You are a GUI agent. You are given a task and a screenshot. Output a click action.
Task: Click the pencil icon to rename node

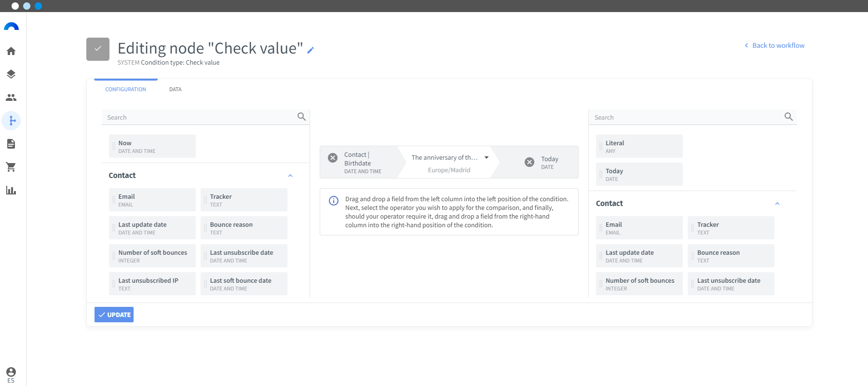(x=311, y=50)
